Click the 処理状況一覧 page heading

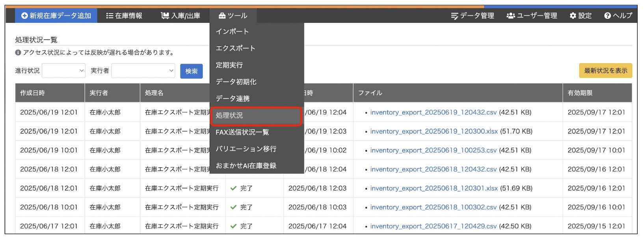click(36, 40)
